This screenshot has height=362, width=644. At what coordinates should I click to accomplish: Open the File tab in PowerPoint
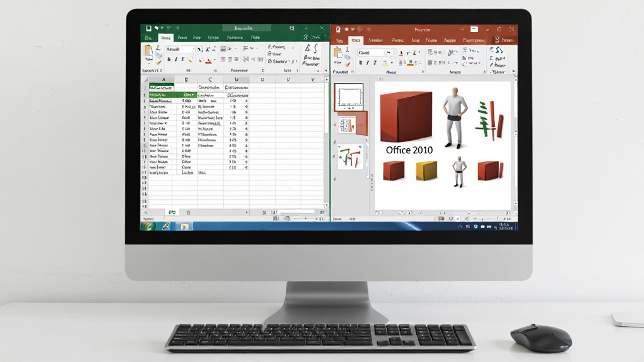(339, 41)
